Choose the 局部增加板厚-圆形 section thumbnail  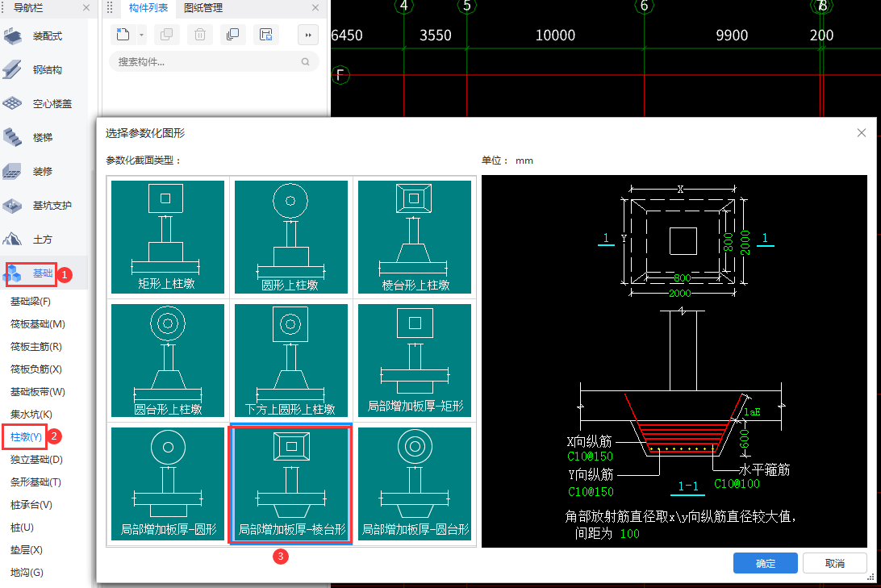[x=168, y=483]
